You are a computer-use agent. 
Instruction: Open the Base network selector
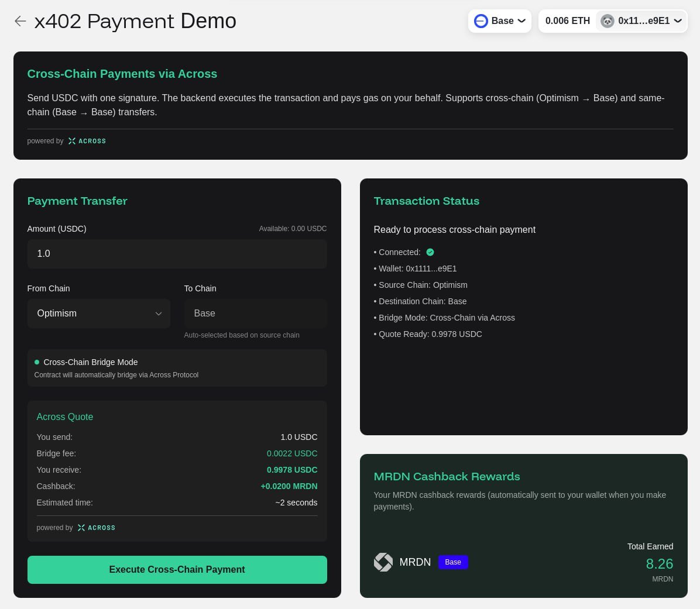click(x=500, y=21)
